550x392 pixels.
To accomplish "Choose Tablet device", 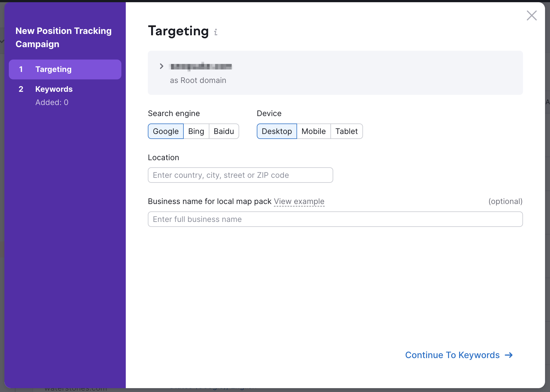I will point(346,131).
